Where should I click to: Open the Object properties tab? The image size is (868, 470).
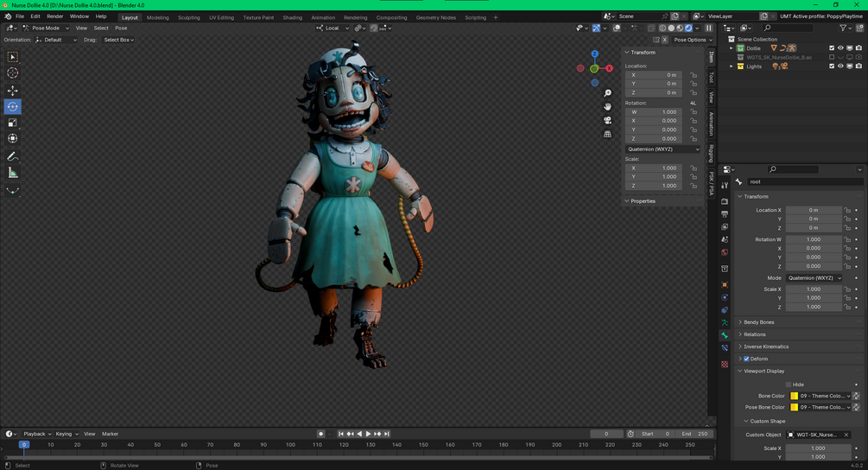[x=724, y=284]
